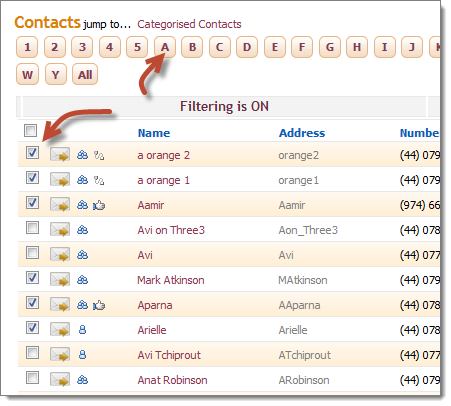Screen dimensions: 451x406
Task: Check the box for Avi on Three3
Action: point(32,228)
